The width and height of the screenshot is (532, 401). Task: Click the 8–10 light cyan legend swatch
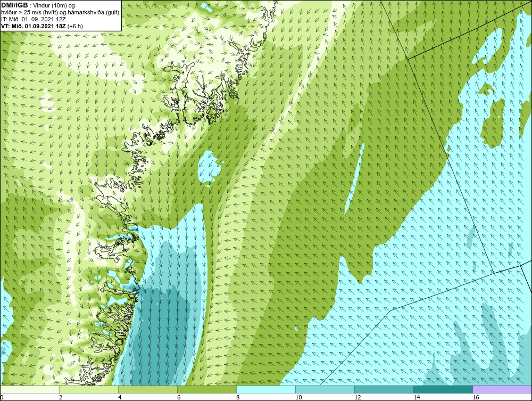(x=266, y=389)
